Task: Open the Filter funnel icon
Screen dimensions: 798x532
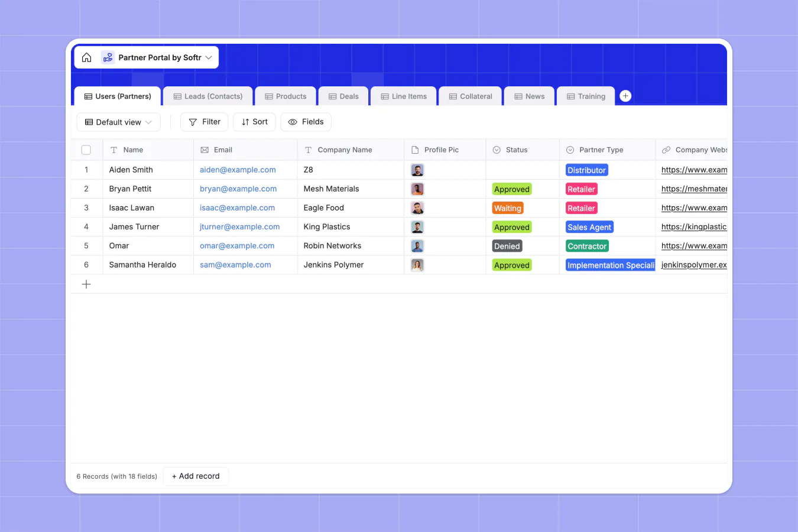Action: click(x=193, y=122)
